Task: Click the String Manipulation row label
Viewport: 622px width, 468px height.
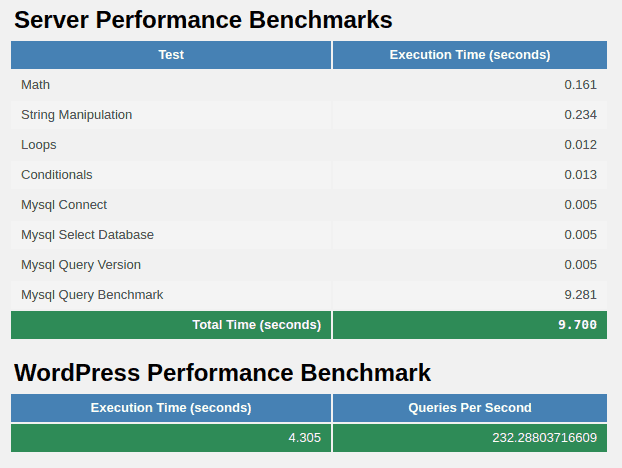Action: [x=77, y=115]
